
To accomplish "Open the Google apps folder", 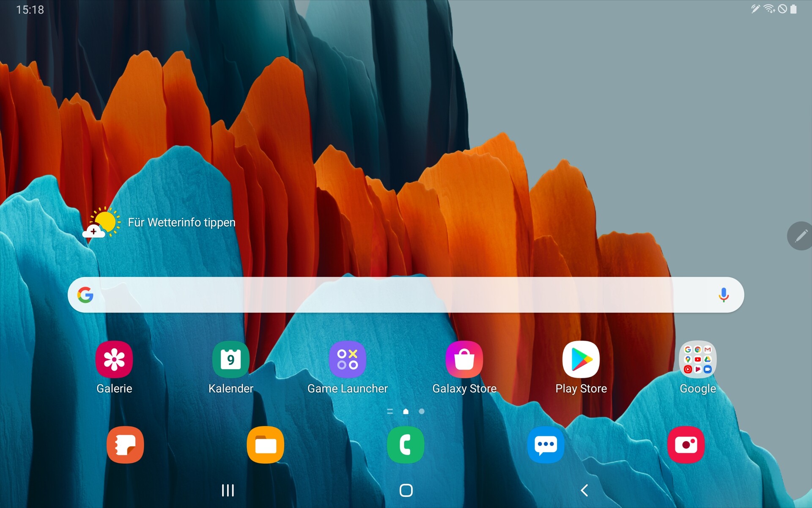I will point(697,359).
